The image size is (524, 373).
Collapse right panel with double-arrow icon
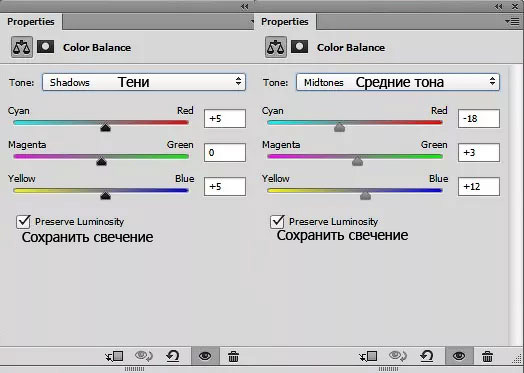pos(499,6)
